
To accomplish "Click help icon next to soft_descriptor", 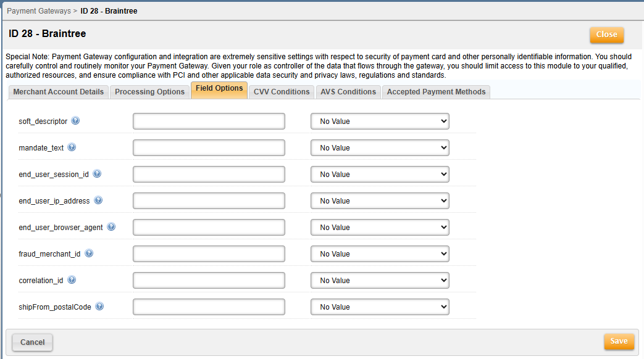I will coord(75,121).
